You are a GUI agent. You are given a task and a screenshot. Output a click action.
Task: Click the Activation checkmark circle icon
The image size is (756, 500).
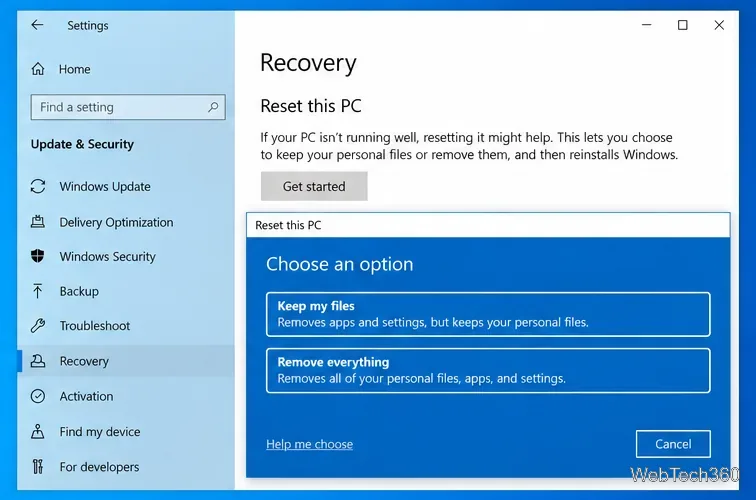point(38,396)
